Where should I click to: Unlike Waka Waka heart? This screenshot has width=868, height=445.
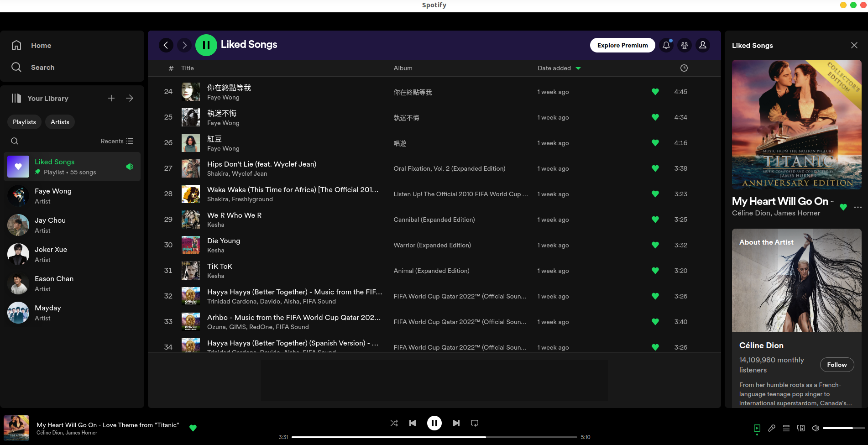coord(655,194)
